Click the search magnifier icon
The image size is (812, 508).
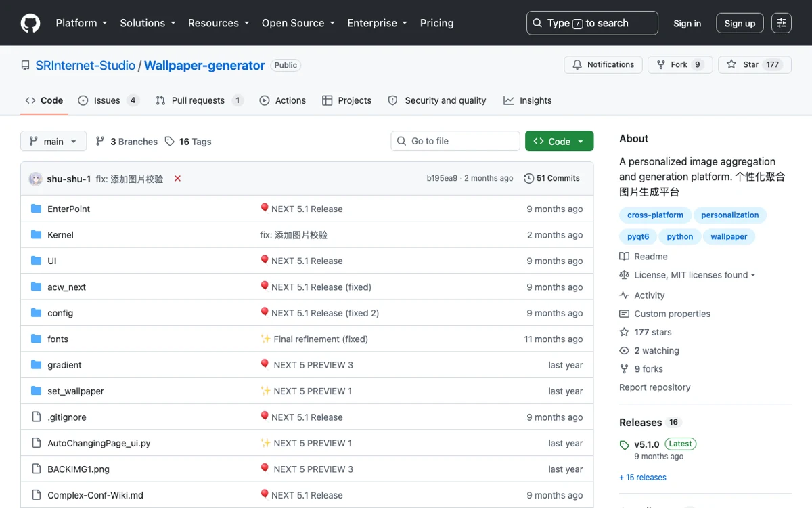tap(537, 23)
